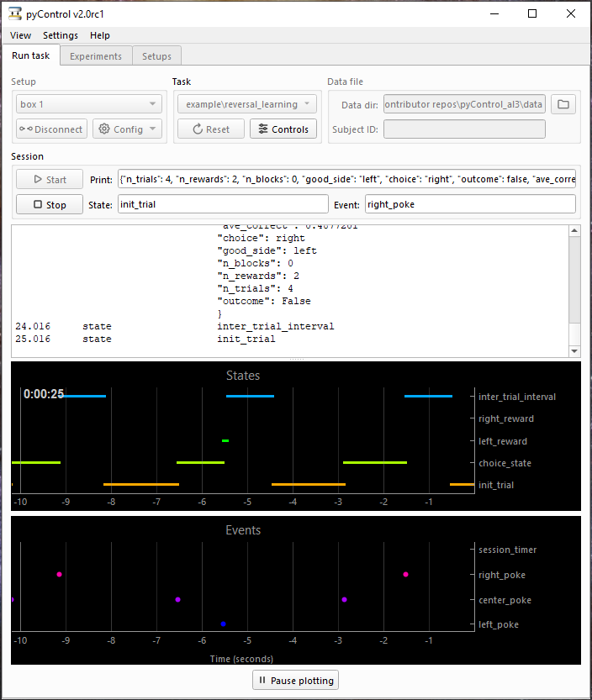The image size is (592, 700).
Task: Click the green left_reward state bar
Action: (225, 440)
